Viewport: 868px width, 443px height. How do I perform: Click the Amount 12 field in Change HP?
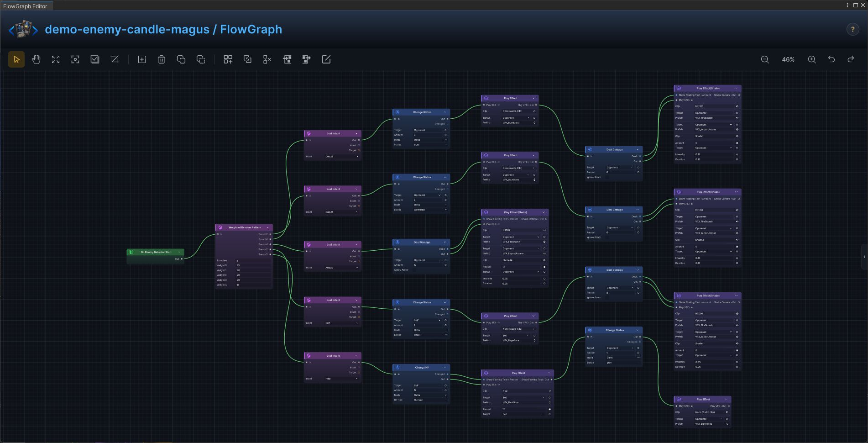(x=428, y=390)
